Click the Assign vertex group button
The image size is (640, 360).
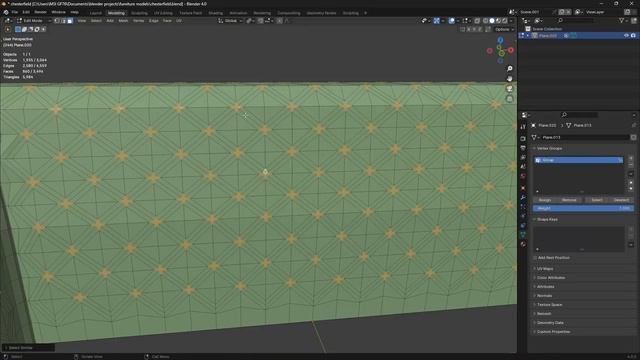(545, 200)
